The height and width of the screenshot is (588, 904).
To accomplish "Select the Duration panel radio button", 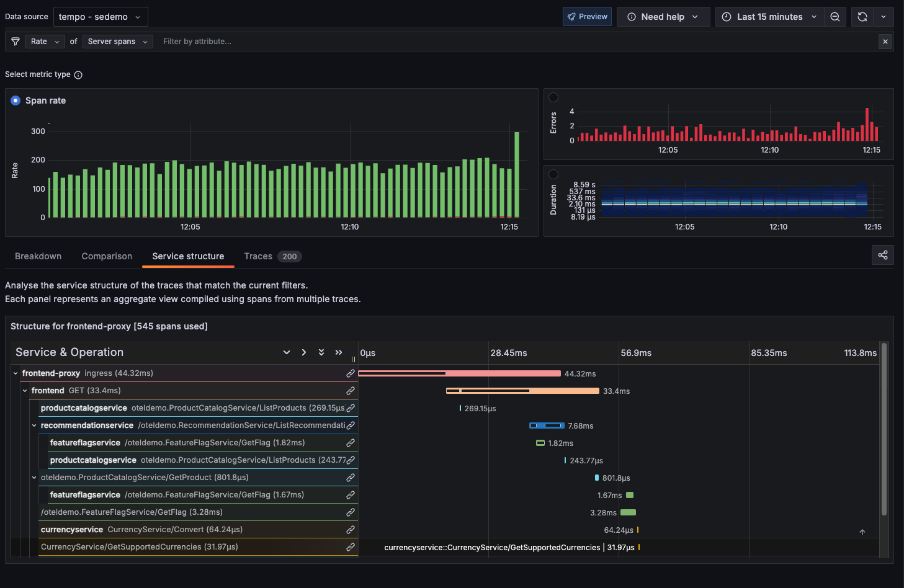I will click(x=553, y=173).
